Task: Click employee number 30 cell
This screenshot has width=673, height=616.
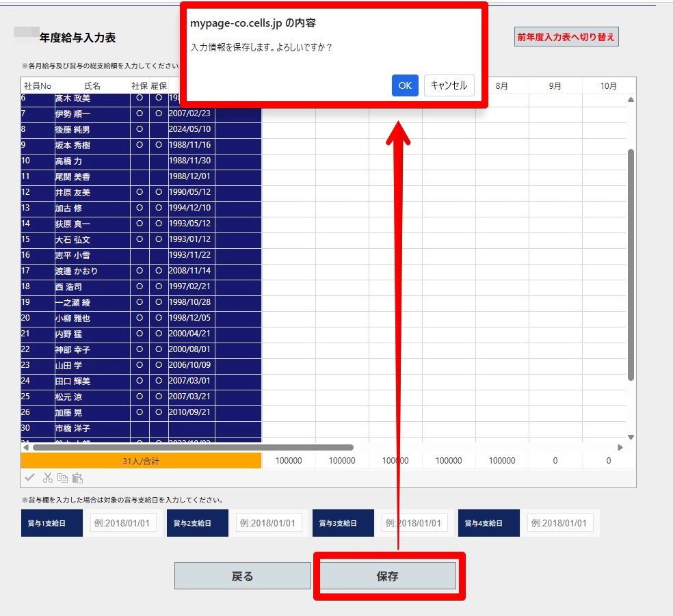Action: [x=38, y=428]
